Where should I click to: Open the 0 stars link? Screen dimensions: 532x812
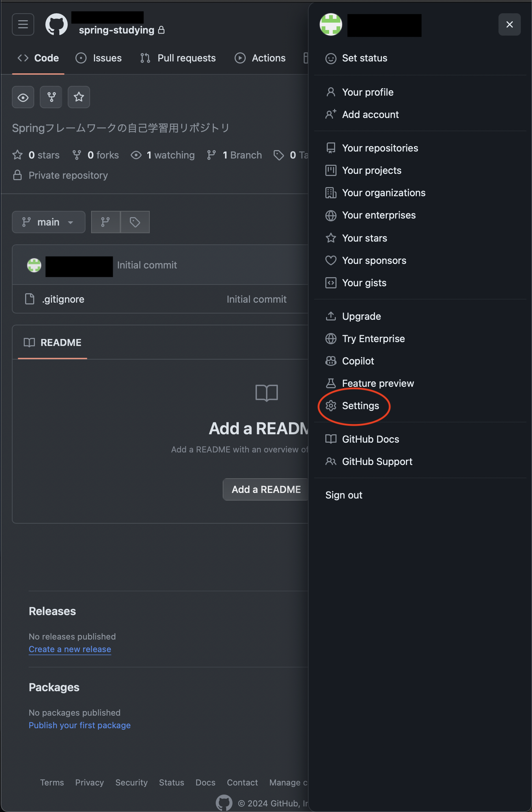click(36, 155)
